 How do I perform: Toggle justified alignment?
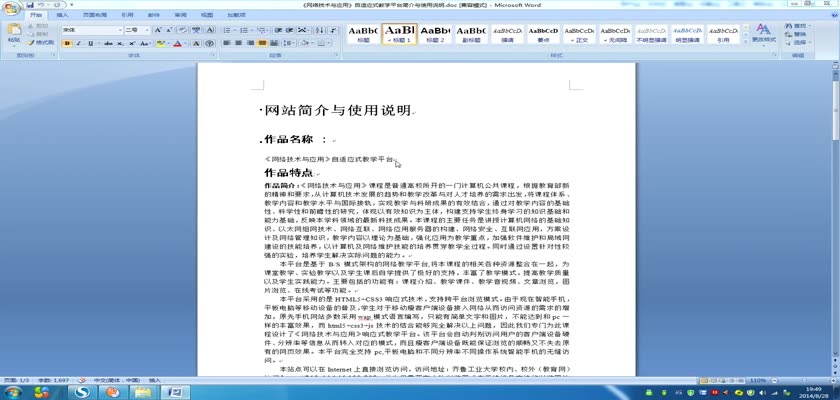(x=262, y=43)
